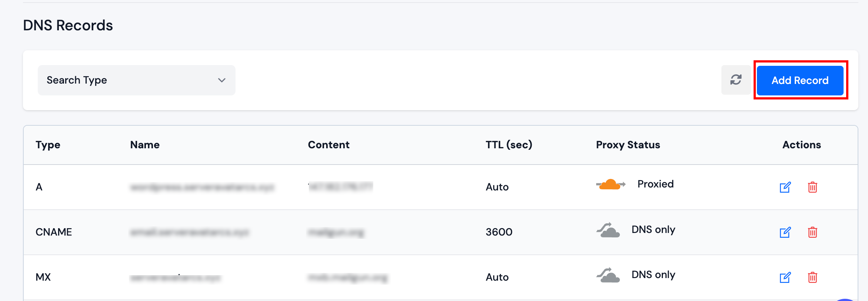Click the TTL (sec) column header
Screen dimensions: 868x301
click(508, 145)
